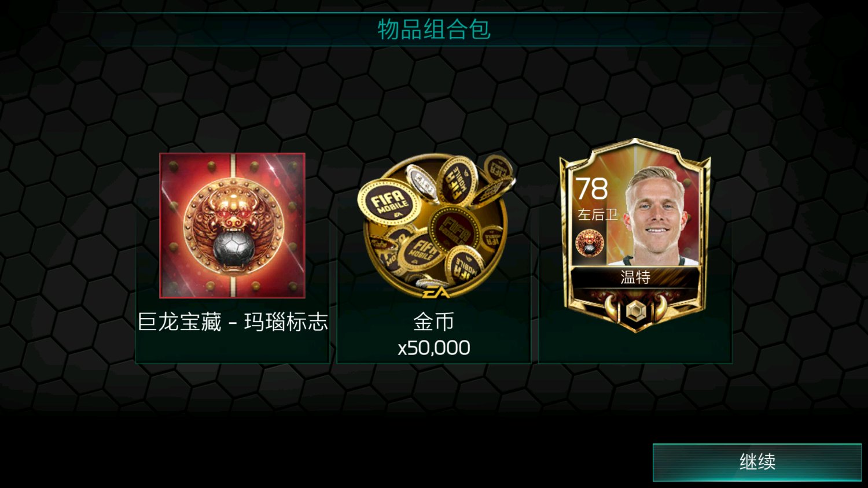
Task: Select the x50,000 coin amount text
Action: (x=434, y=348)
